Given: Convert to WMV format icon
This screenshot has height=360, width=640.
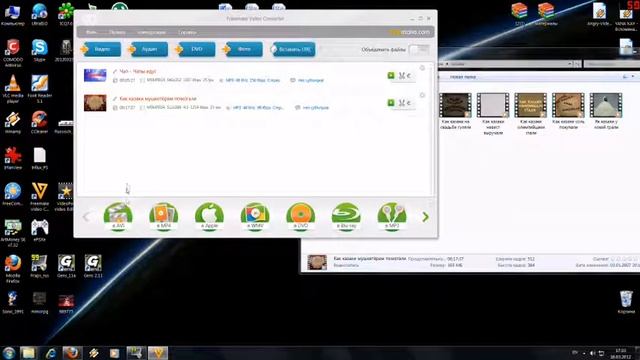Looking at the screenshot, I should click(255, 217).
